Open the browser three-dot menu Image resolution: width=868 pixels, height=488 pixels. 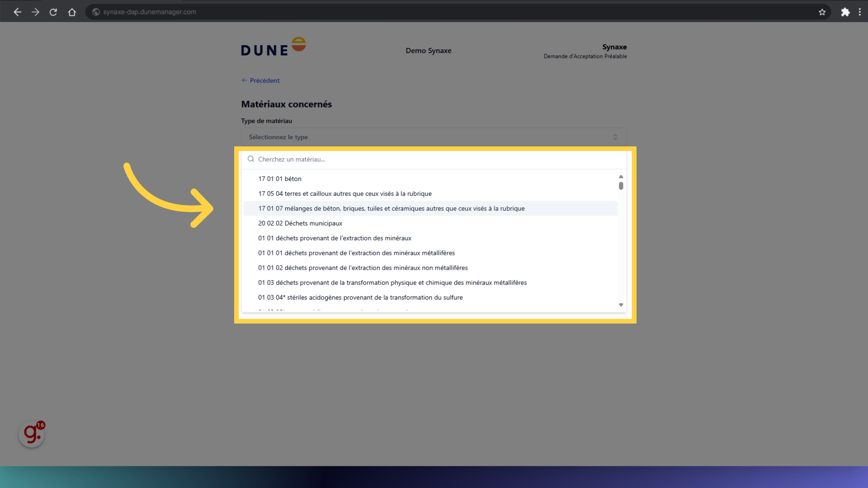coord(859,12)
